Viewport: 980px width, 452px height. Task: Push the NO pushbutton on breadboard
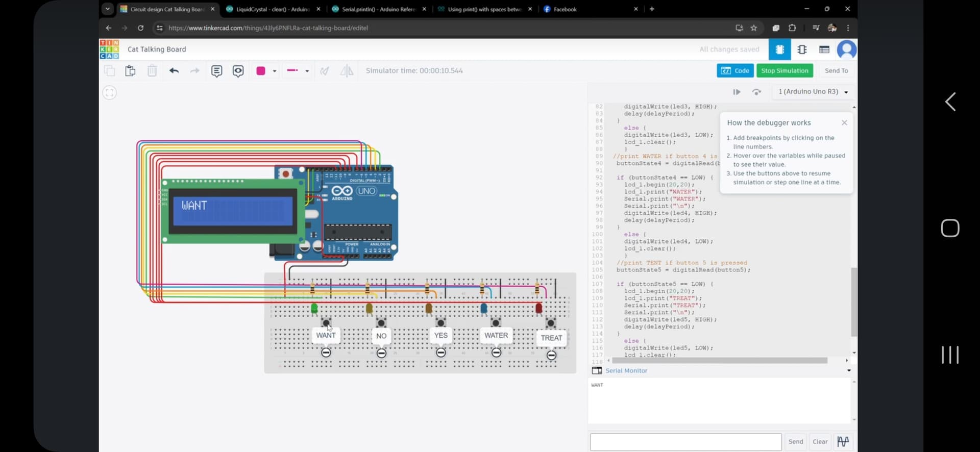pos(381,323)
